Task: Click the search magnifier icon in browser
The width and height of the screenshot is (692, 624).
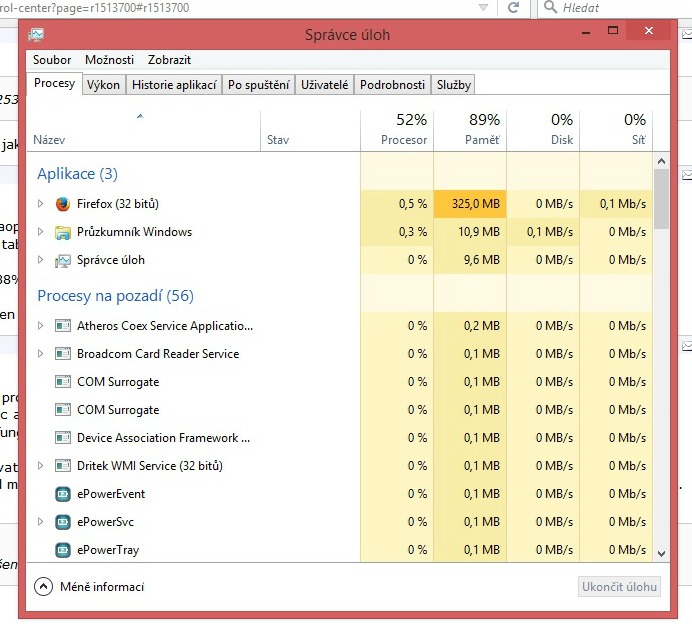Action: click(550, 7)
